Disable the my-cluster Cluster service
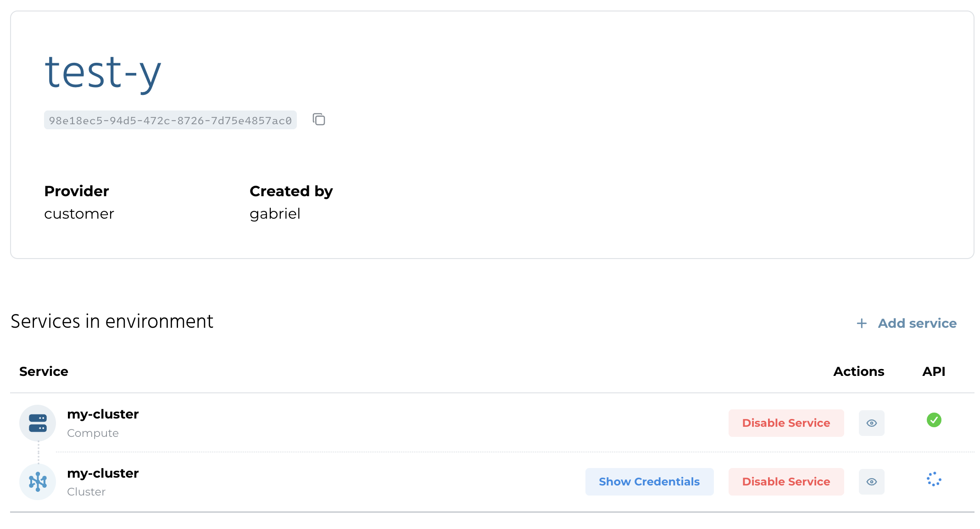The width and height of the screenshot is (980, 529). (x=786, y=482)
